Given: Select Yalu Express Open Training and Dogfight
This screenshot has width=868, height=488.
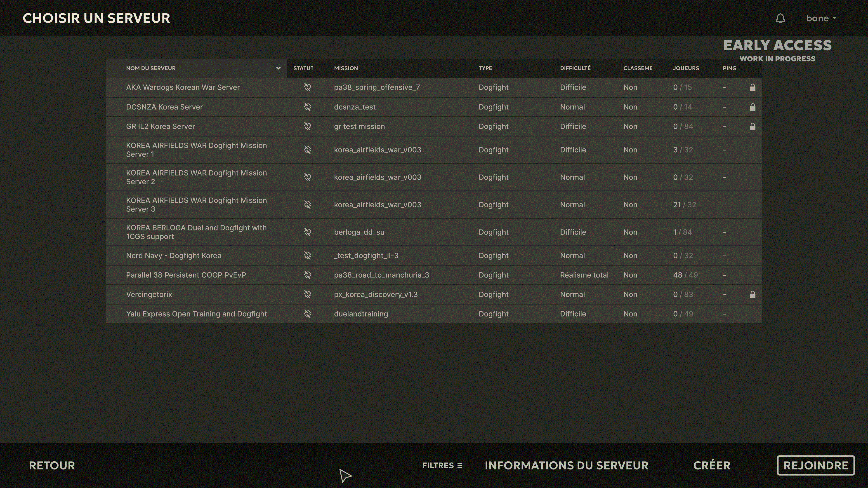Looking at the screenshot, I should (434, 314).
